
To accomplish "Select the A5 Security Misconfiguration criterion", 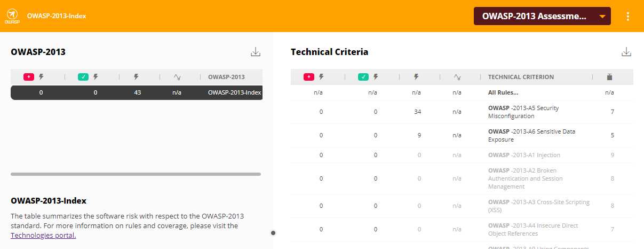I will tap(523, 112).
